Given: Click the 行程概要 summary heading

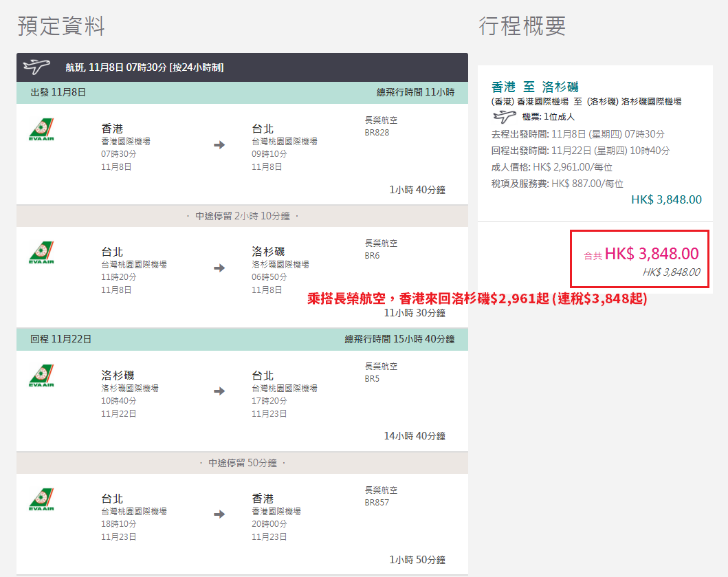Looking at the screenshot, I should pos(522,25).
